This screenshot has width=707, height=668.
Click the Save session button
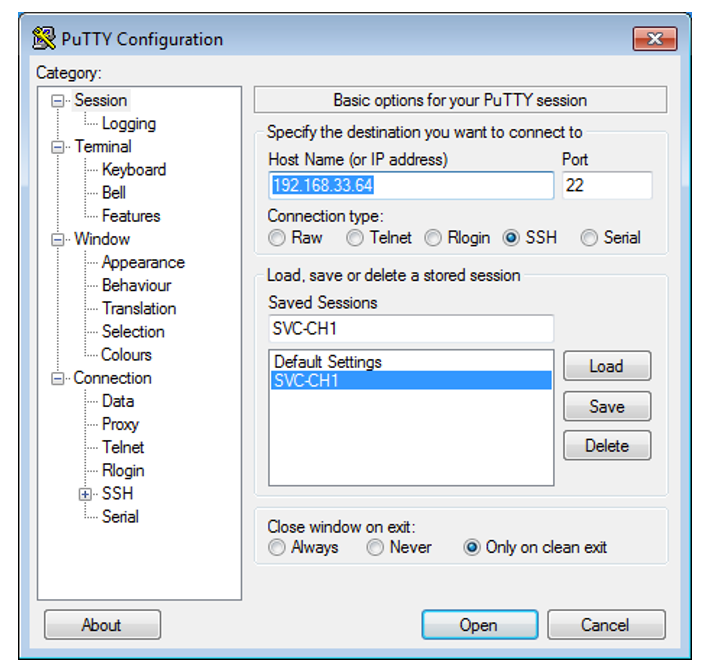(607, 406)
